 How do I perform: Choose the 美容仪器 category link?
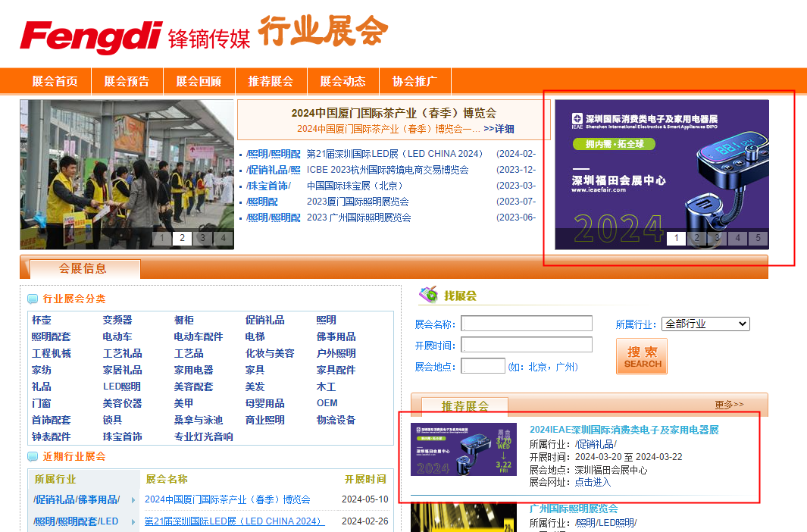(122, 403)
